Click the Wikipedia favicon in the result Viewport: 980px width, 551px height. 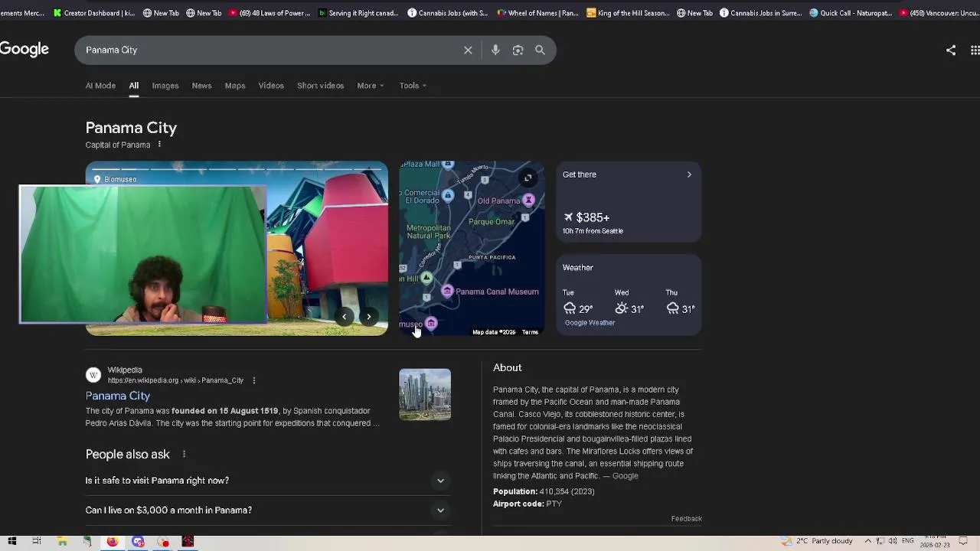[93, 375]
